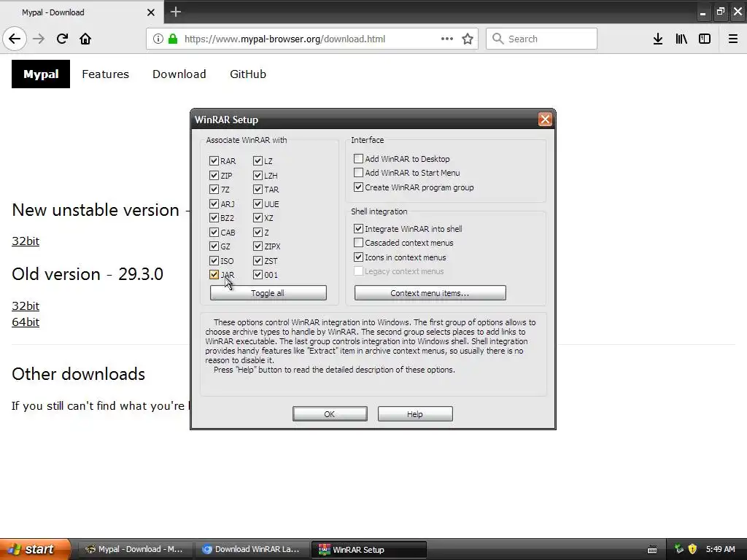
Task: Open the Features page link
Action: point(105,74)
